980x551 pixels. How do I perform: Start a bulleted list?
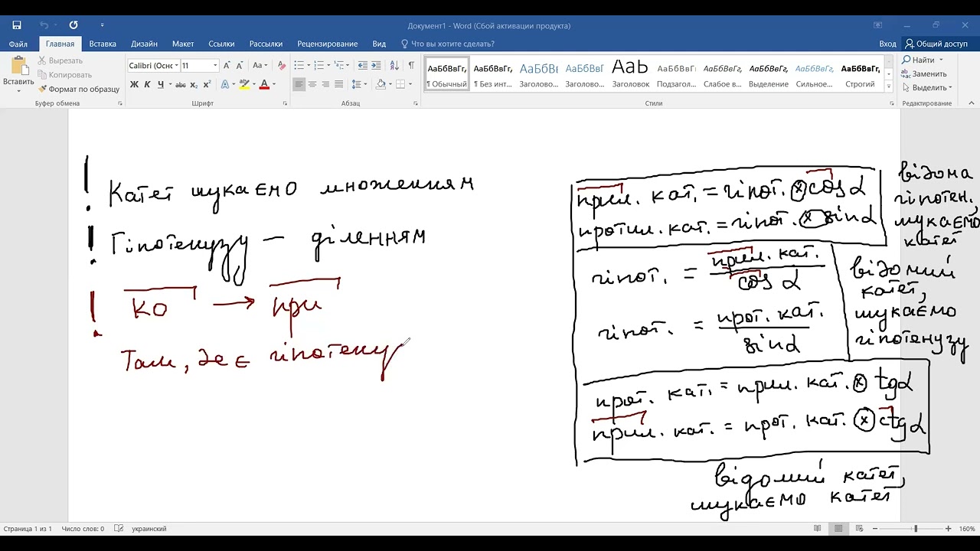299,66
